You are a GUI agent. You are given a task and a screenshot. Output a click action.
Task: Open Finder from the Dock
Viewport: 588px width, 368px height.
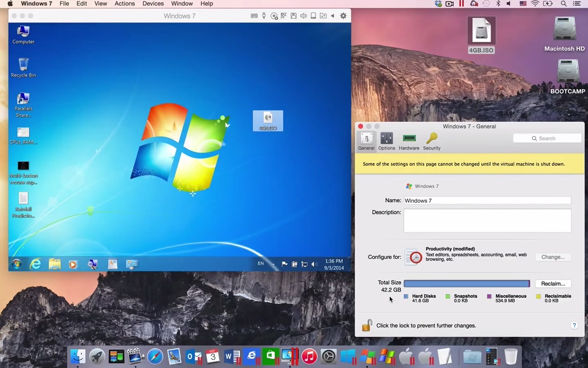point(77,356)
